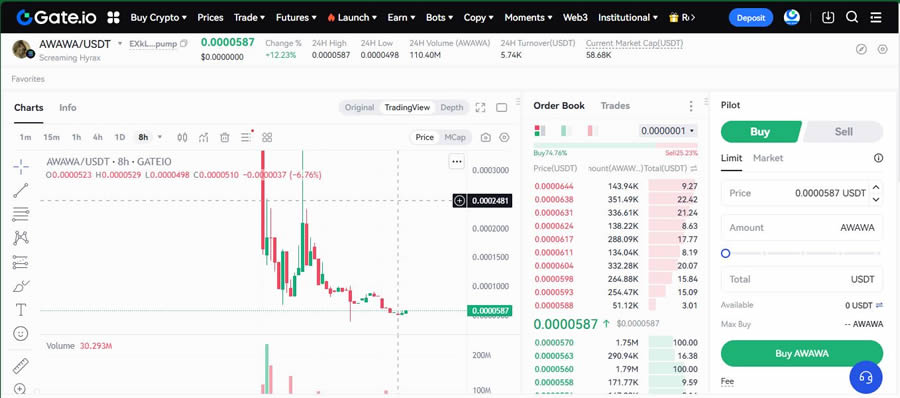Expand the chart timeframe interval dropdown

[x=160, y=137]
